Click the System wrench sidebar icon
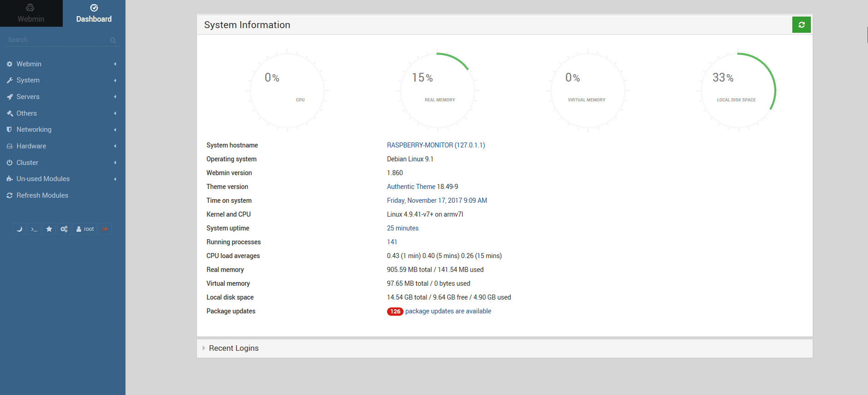 9,80
